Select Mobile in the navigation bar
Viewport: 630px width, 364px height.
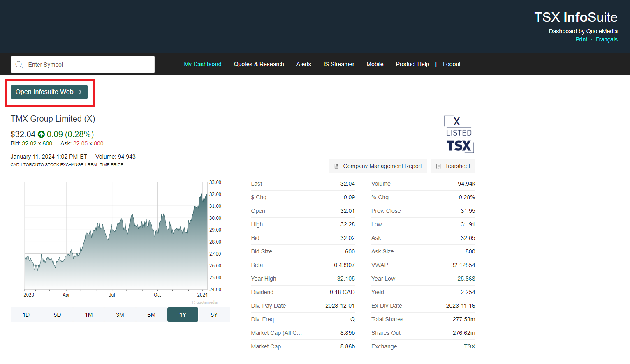point(375,64)
